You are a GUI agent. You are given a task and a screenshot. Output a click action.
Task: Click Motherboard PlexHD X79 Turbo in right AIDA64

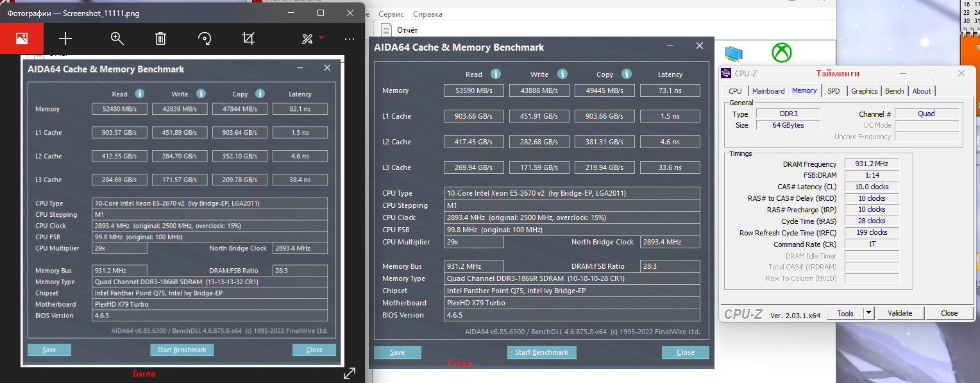(572, 303)
